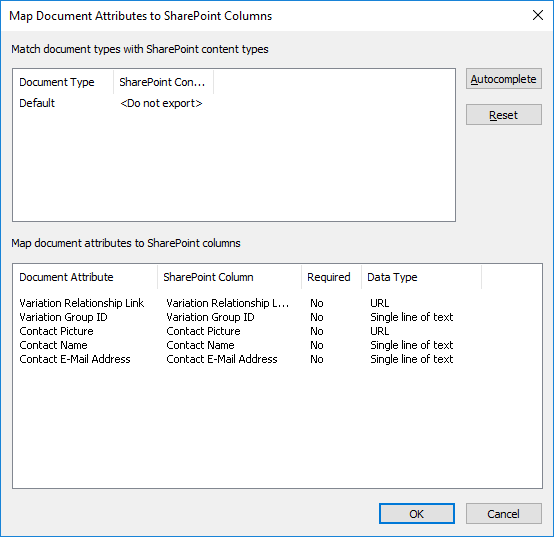554x537 pixels.
Task: Open the Variation Group ID SharePoint column cell
Action: click(210, 317)
